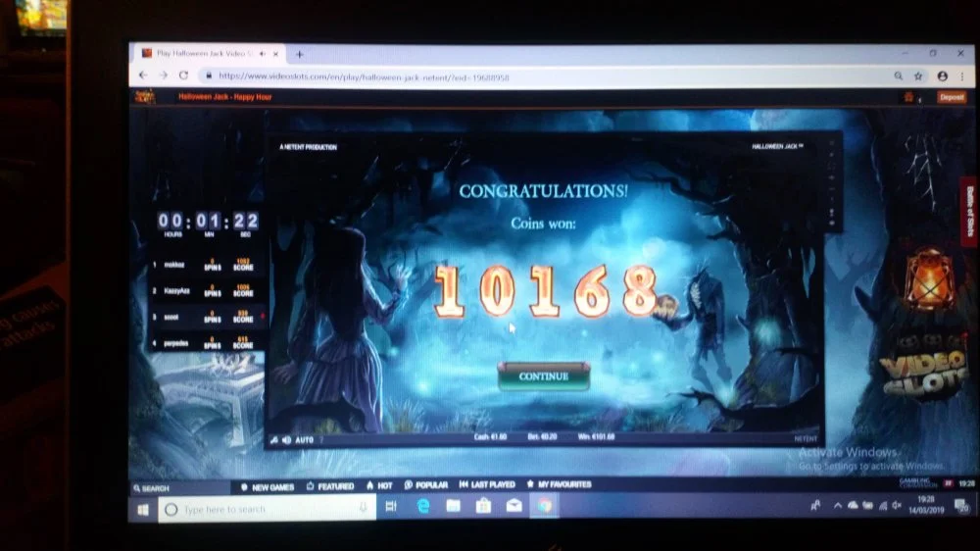Open the Featured menu item
980x551 pixels.
point(330,486)
